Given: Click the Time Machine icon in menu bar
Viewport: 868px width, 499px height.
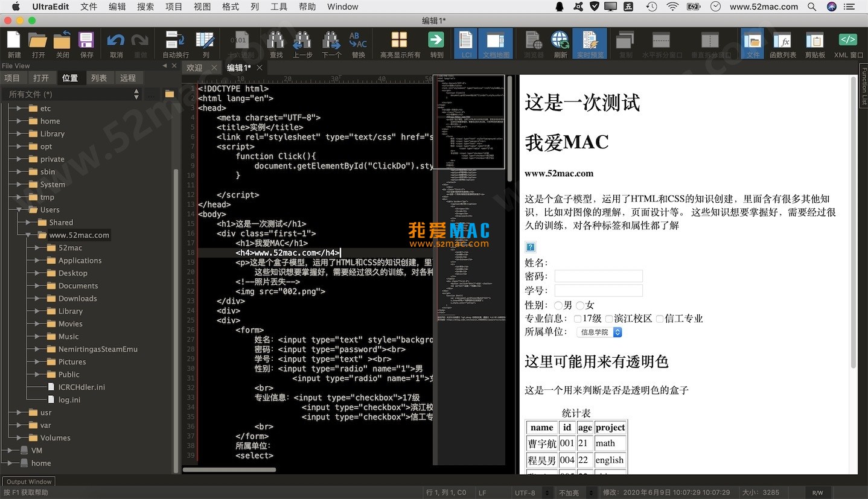Looking at the screenshot, I should [x=651, y=7].
